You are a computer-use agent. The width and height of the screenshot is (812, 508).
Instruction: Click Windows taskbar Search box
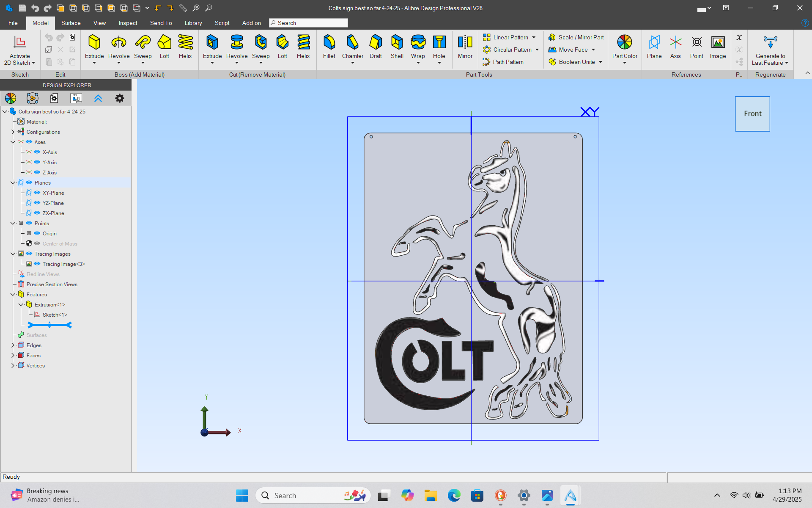click(x=313, y=495)
